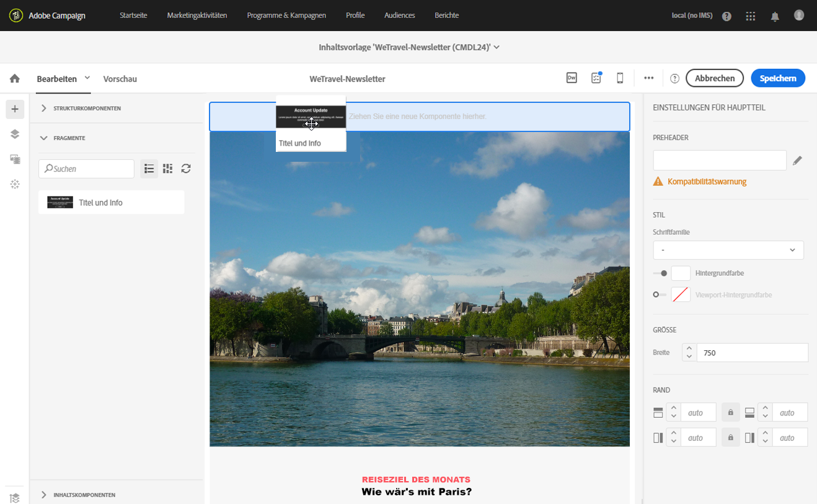
Task: Click the right margin auto field
Action: click(790, 438)
